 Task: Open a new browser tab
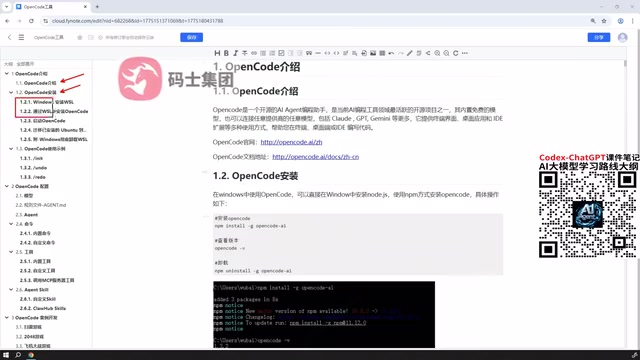click(x=97, y=7)
